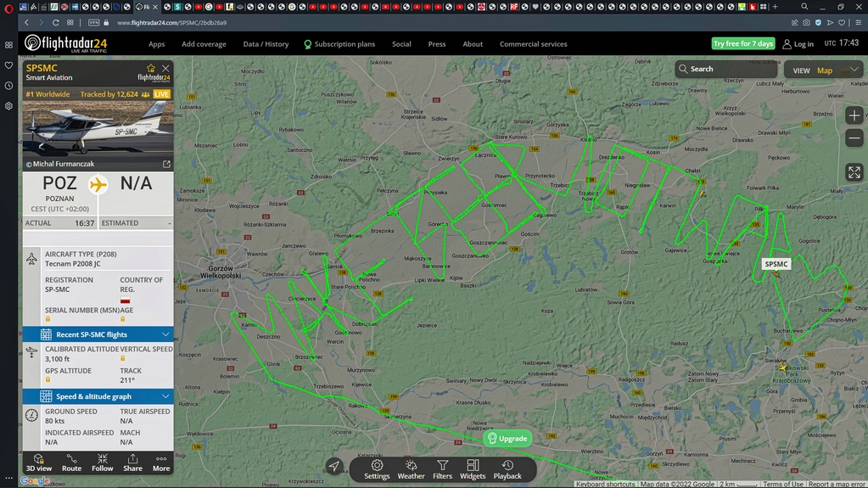The height and width of the screenshot is (488, 868).
Task: Open Opera sidebar bookmarks heart
Action: point(8,65)
